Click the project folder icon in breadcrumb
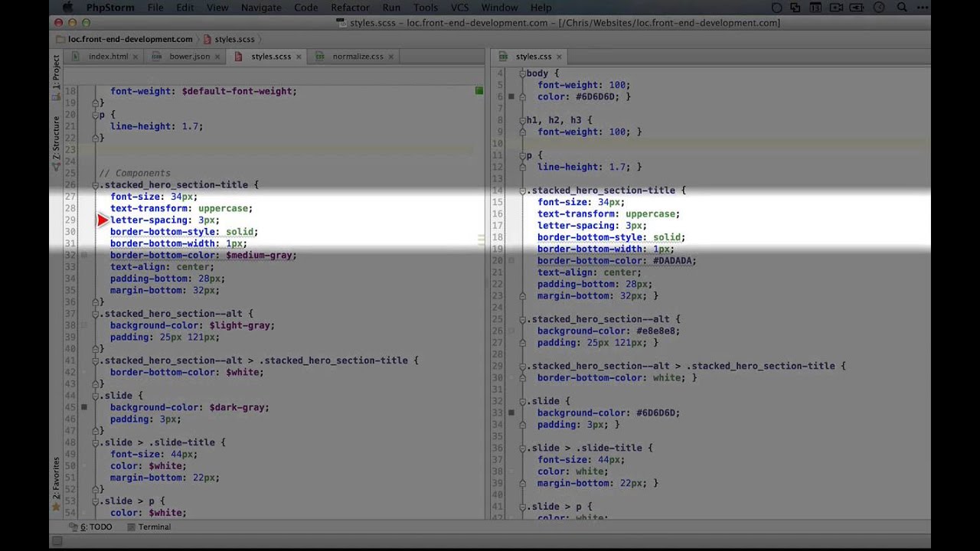Screen dimensions: 980x551 coord(60,39)
